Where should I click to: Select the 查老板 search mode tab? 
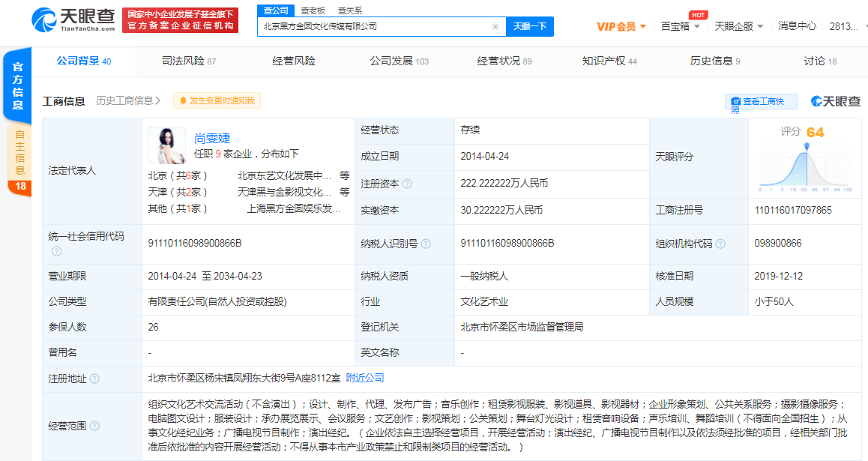(x=313, y=10)
